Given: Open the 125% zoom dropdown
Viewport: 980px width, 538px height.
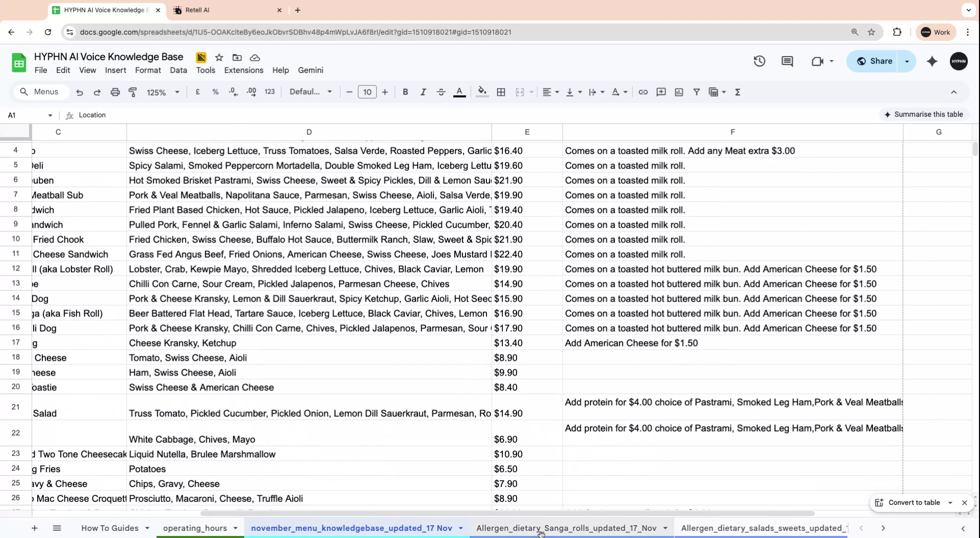Looking at the screenshot, I should click(x=163, y=92).
